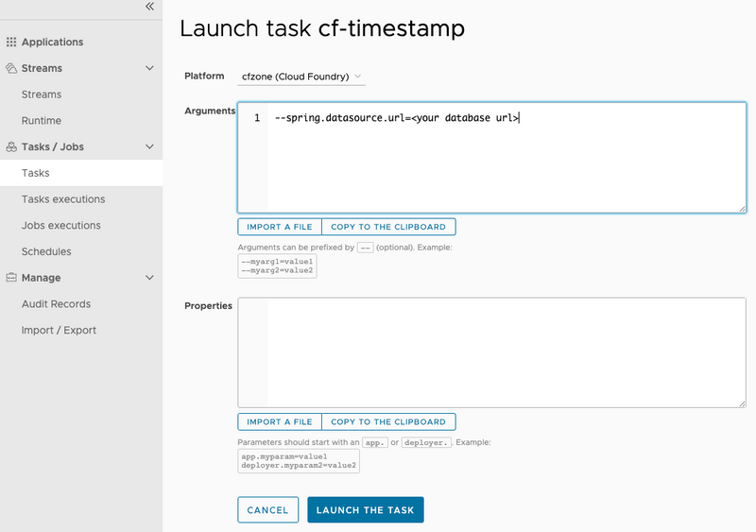Click the '--myarg1=value1' example text

277,262
